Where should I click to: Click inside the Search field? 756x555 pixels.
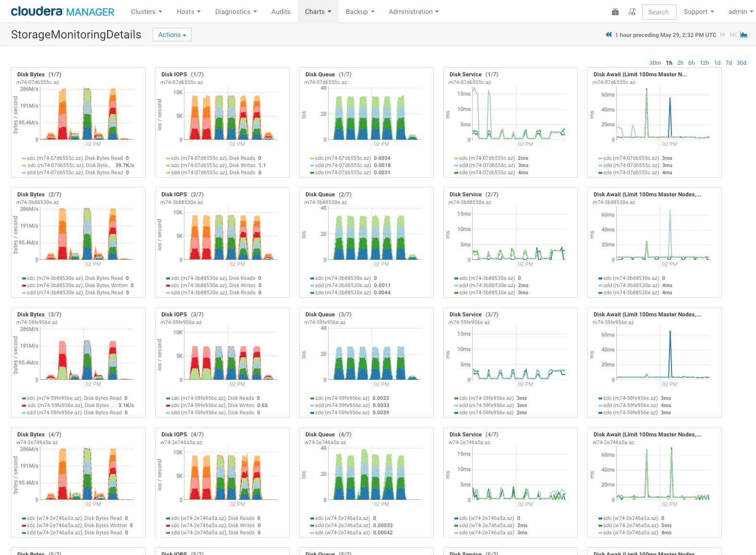tap(659, 12)
